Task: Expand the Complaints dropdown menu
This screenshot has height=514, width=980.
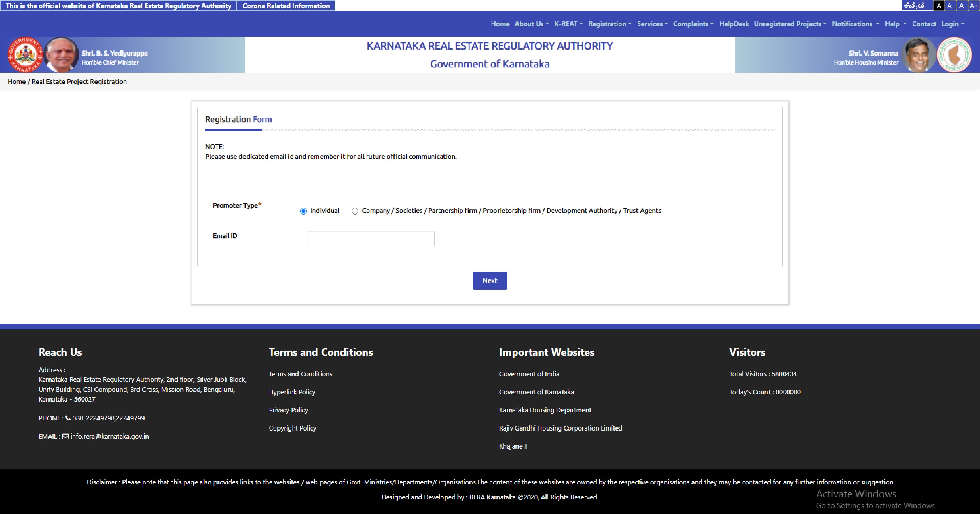Action: coord(693,24)
